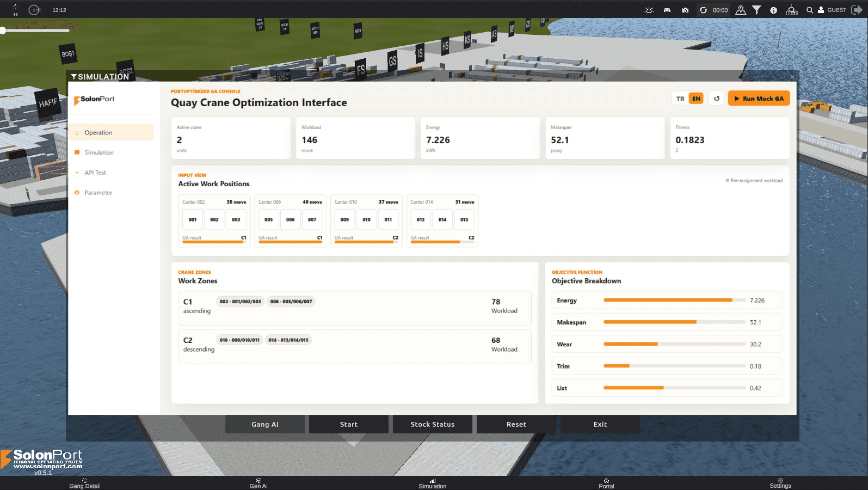The height and width of the screenshot is (490, 868).
Task: Click the Start button
Action: [349, 424]
